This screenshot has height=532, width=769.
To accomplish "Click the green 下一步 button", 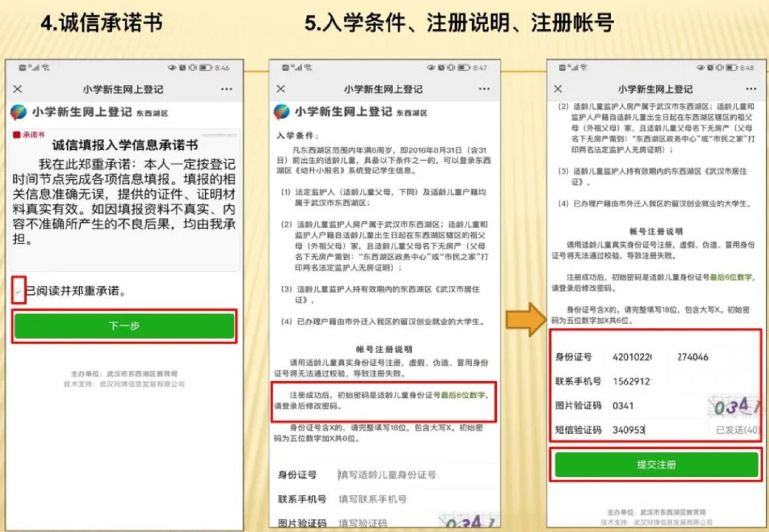I will click(x=124, y=326).
